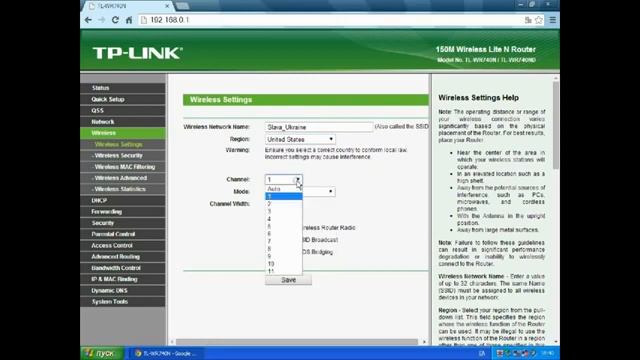Viewport: 640px width, 360px height.
Task: Choose Auto in the Channel list
Action: coord(284,189)
